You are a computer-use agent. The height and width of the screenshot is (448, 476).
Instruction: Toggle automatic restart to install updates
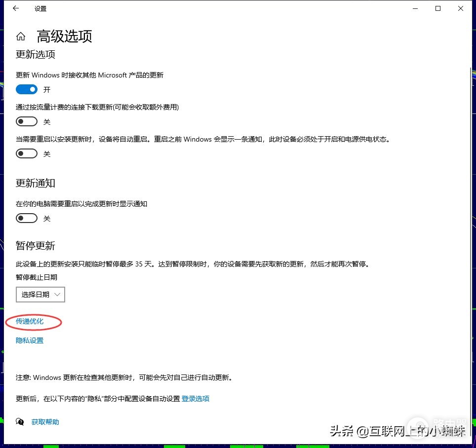pyautogui.click(x=27, y=154)
